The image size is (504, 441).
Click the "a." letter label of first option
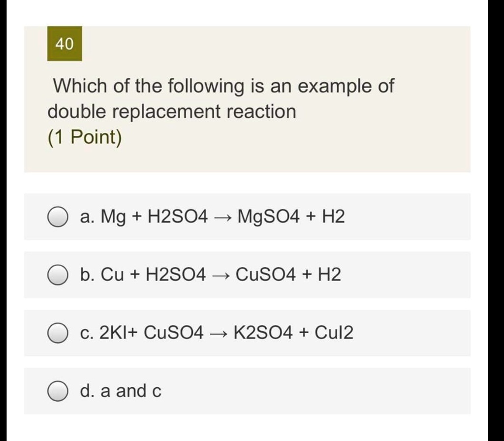88,217
